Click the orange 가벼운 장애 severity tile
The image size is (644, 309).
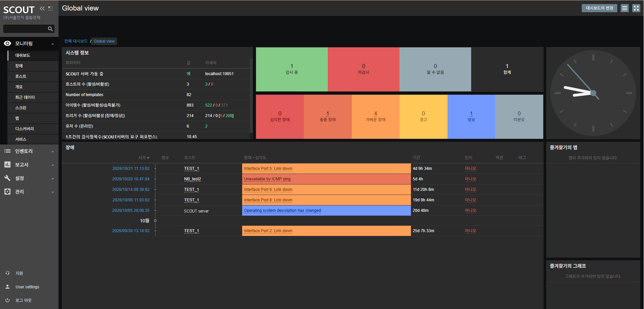(x=375, y=117)
